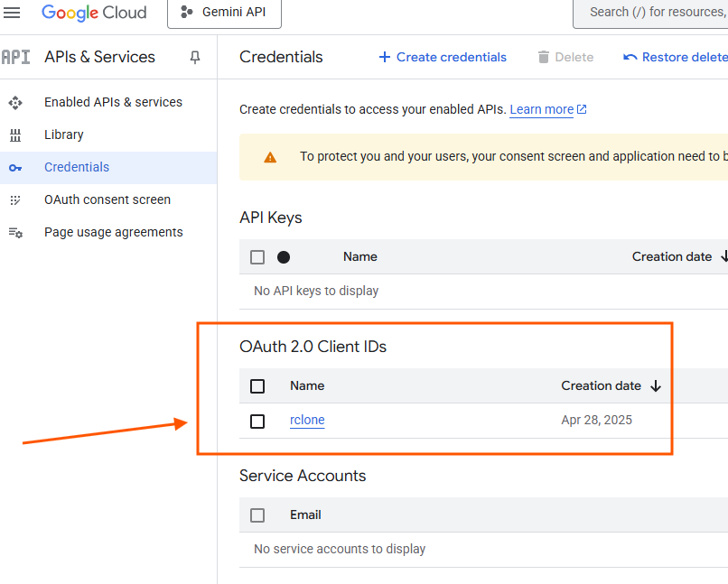The height and width of the screenshot is (584, 728).
Task: Click the OAuth Creation date sort arrow
Action: (x=656, y=386)
